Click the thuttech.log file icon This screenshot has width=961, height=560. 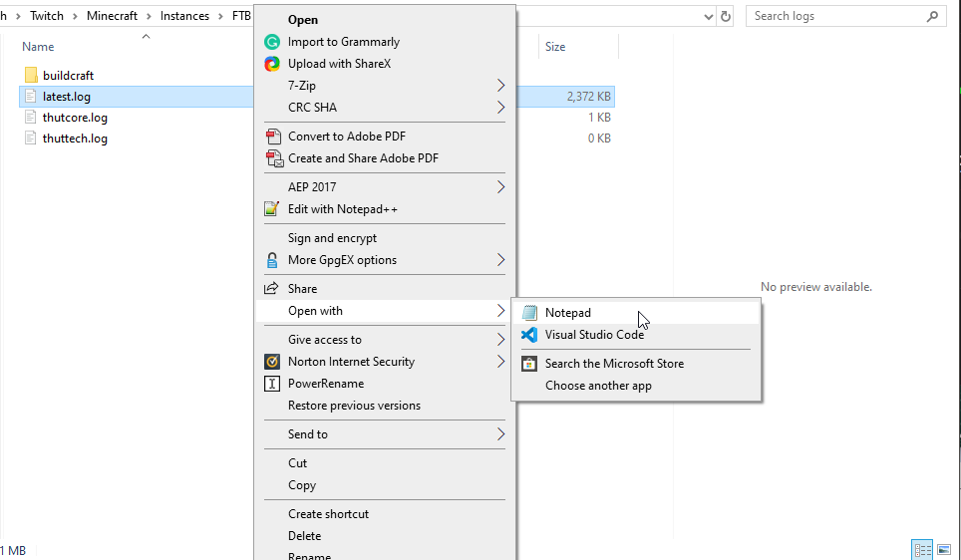point(31,138)
